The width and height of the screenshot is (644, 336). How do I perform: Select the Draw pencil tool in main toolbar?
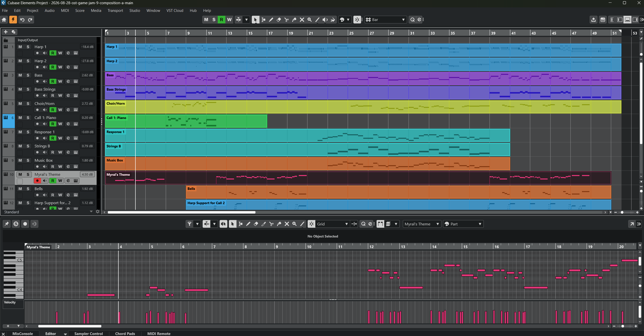tap(271, 20)
